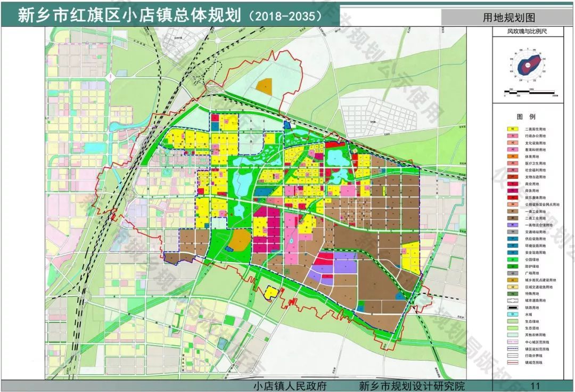Click the main title 新乡市红旗区小店镇总体规划
575x392 pixels.
pyautogui.click(x=129, y=16)
